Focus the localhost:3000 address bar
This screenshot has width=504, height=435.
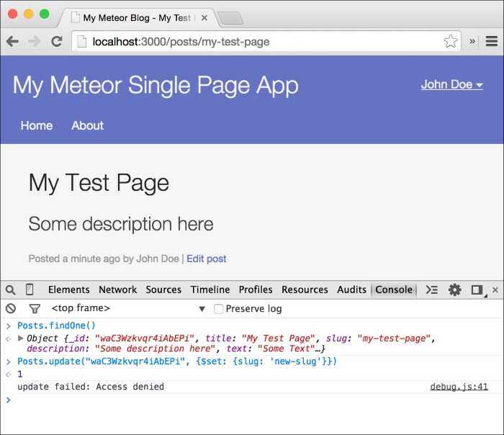click(x=266, y=42)
